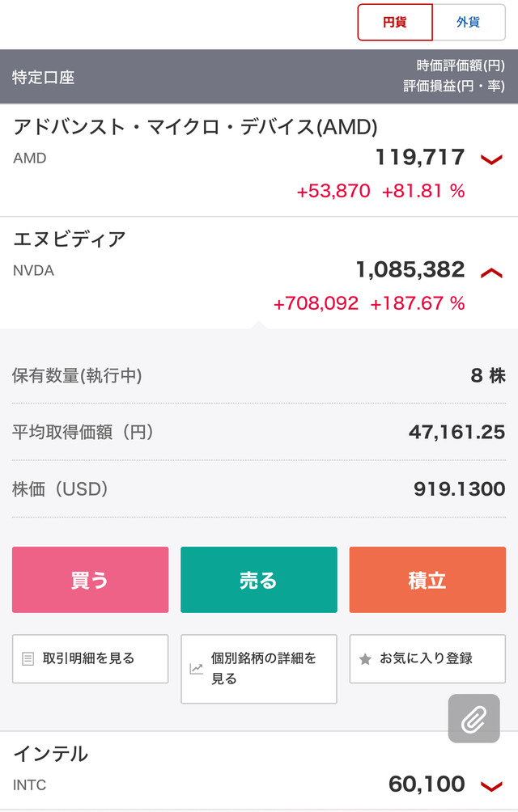The image size is (518, 812).
Task: Select the インテル stock row
Action: [x=259, y=771]
